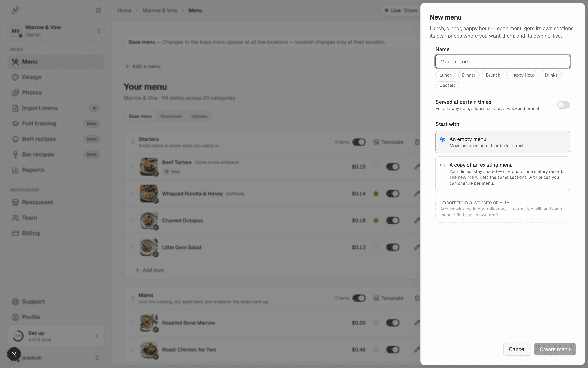This screenshot has height=368, width=588.
Task: Open Design from the sidebar
Action: (x=56, y=77)
